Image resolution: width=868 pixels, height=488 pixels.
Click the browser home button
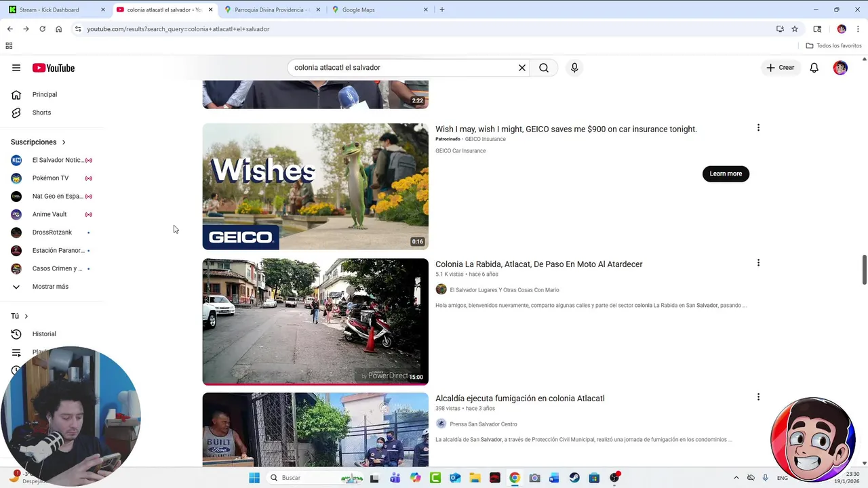(59, 29)
